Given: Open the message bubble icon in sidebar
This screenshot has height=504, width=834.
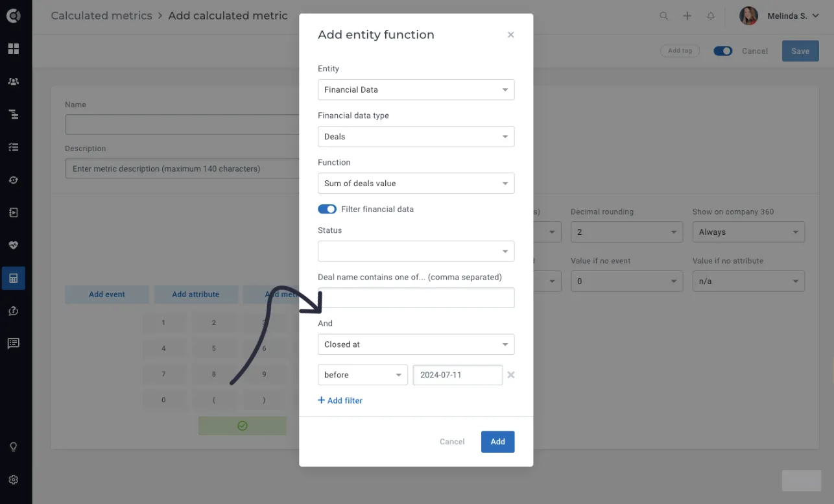Looking at the screenshot, I should 14,344.
